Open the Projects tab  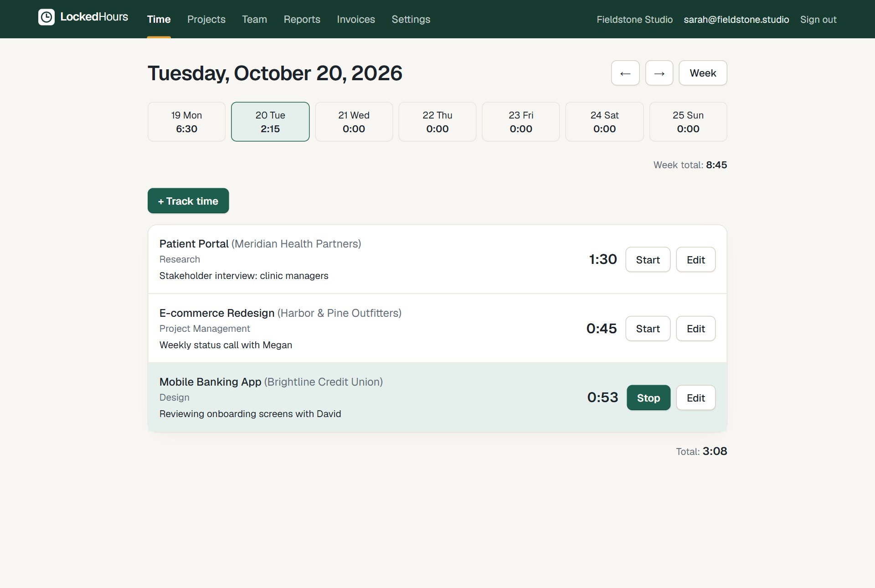(206, 19)
